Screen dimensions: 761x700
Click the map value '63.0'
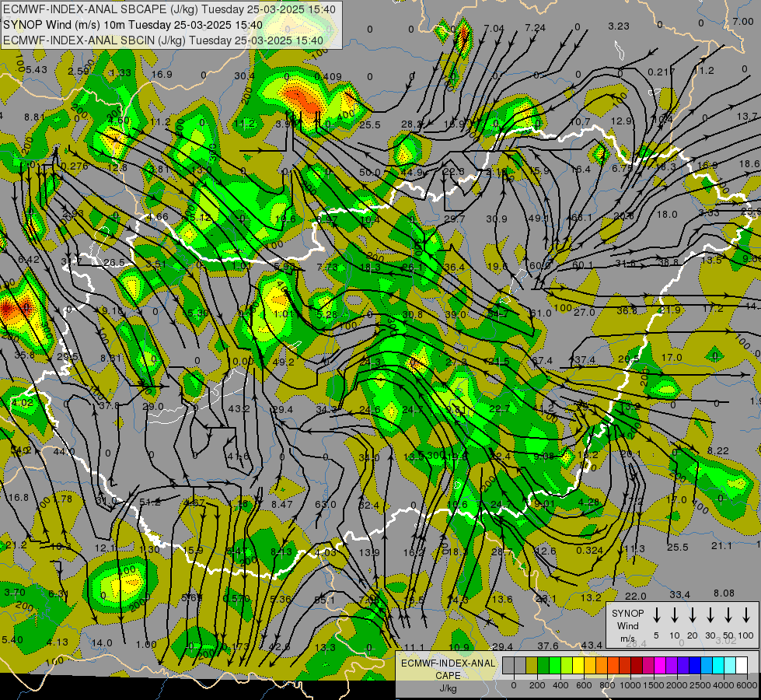click(325, 504)
